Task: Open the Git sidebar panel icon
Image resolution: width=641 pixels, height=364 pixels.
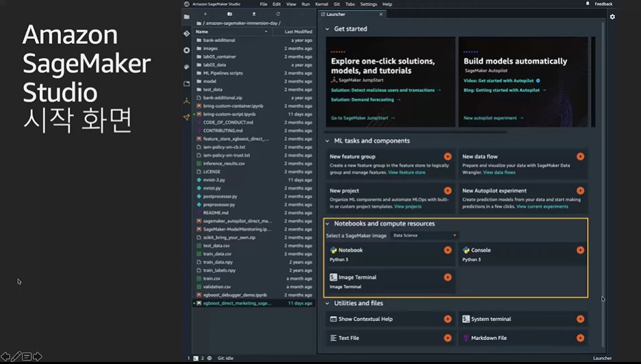Action: click(187, 34)
